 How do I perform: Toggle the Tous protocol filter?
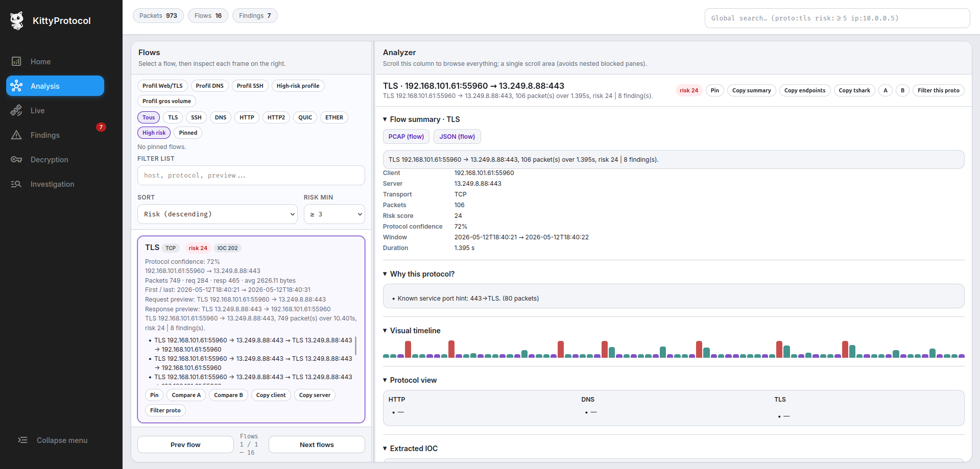(x=149, y=117)
